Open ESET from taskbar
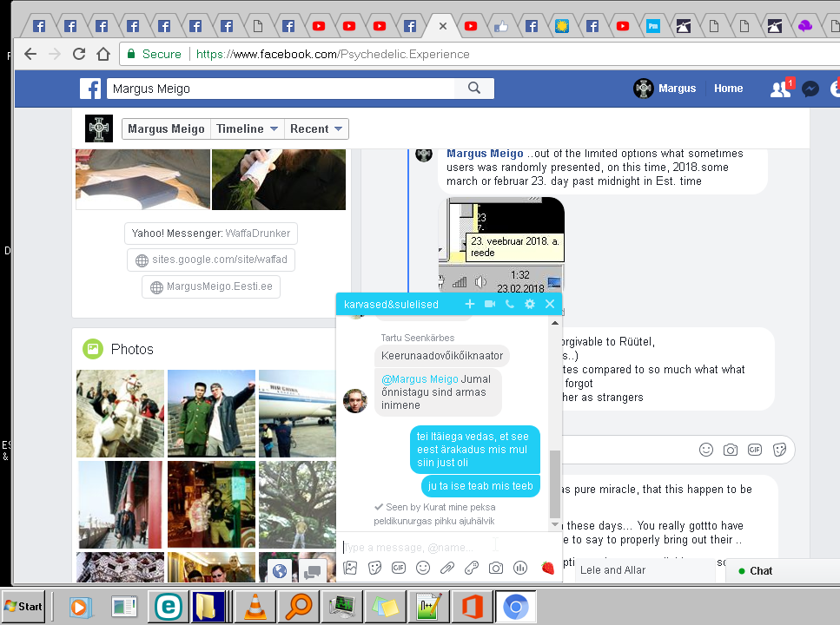This screenshot has width=840, height=625. (x=169, y=606)
